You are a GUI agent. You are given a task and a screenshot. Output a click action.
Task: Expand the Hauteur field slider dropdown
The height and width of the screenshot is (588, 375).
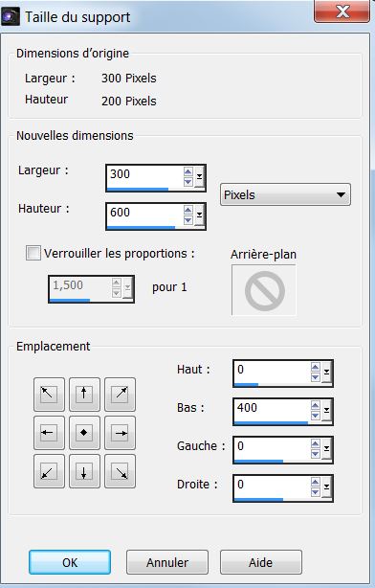click(200, 215)
